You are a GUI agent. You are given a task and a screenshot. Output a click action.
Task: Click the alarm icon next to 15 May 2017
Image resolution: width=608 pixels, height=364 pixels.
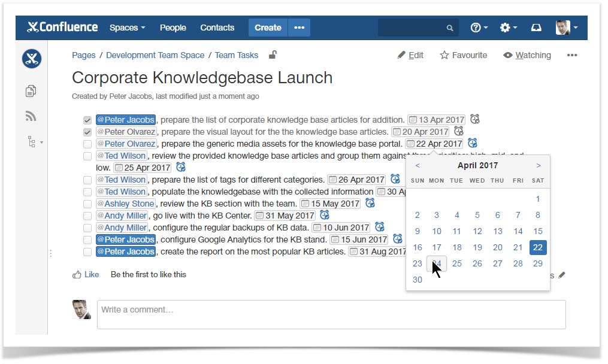[370, 203]
